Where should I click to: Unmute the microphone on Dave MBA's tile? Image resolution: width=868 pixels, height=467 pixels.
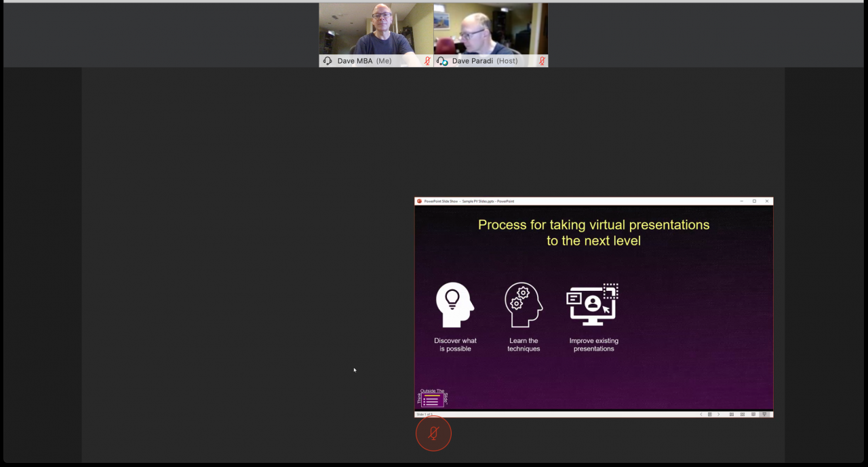point(427,61)
